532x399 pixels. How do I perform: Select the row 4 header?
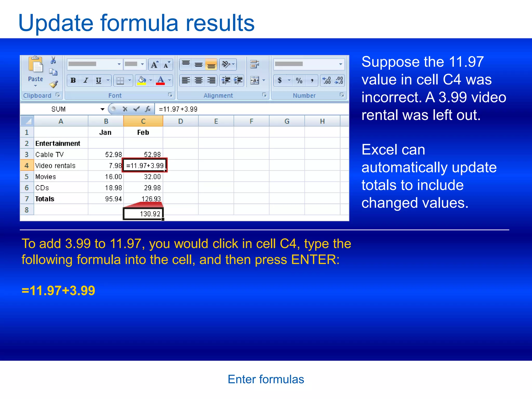coord(27,165)
